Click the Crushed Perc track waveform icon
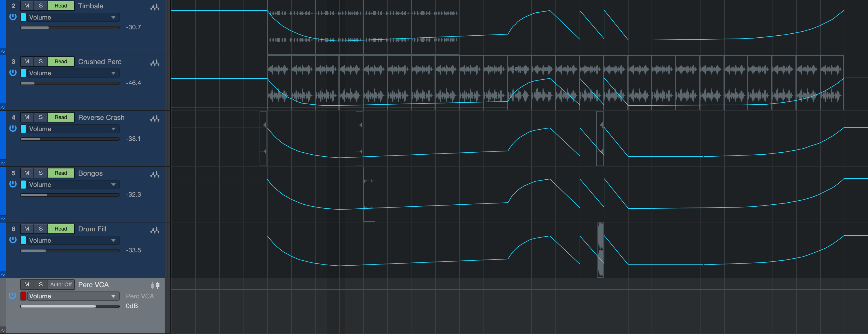 click(x=155, y=63)
